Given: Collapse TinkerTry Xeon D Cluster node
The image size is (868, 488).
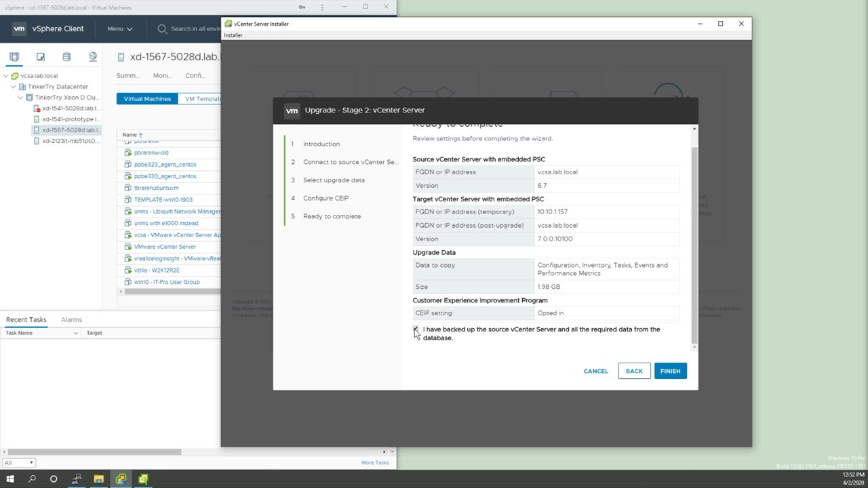Looking at the screenshot, I should [x=21, y=98].
